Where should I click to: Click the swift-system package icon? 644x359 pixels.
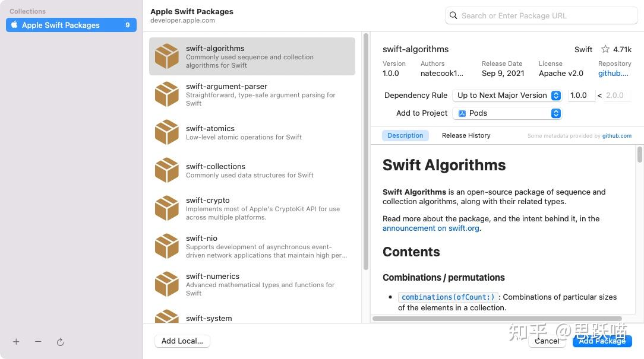click(166, 319)
